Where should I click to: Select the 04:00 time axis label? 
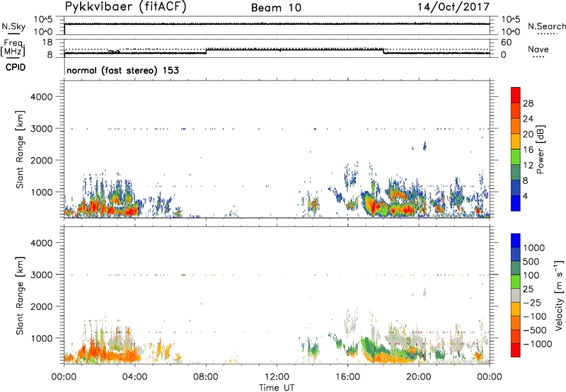tap(134, 377)
